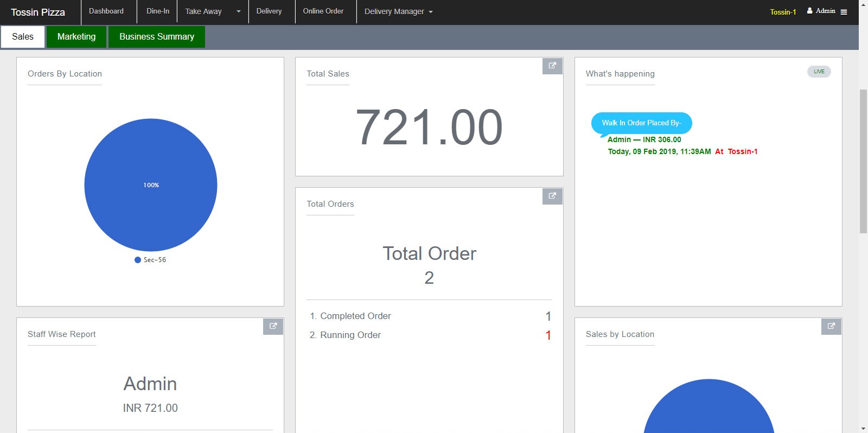Click the Total Sales card title

pos(328,74)
